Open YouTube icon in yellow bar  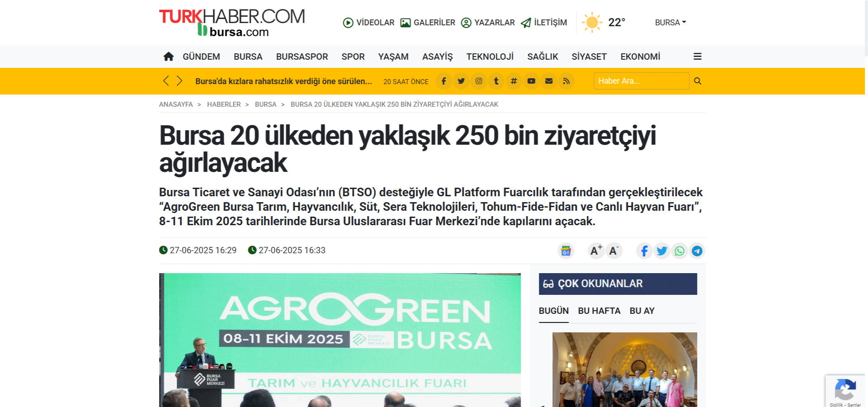[531, 81]
